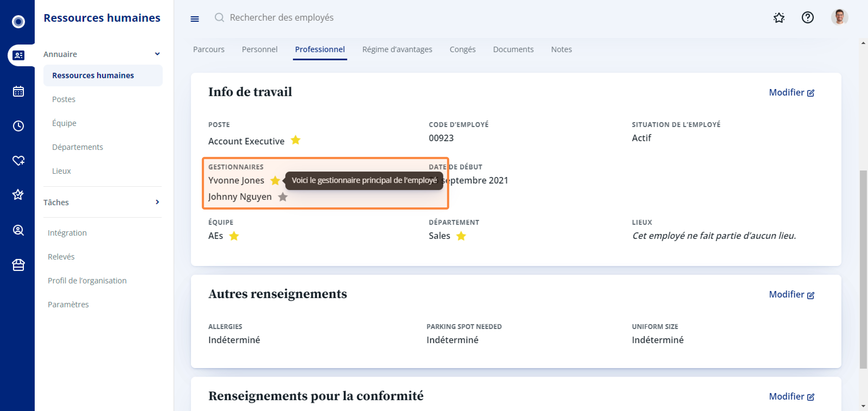Open Postes in the sidebar
The height and width of the screenshot is (411, 868).
click(x=64, y=99)
